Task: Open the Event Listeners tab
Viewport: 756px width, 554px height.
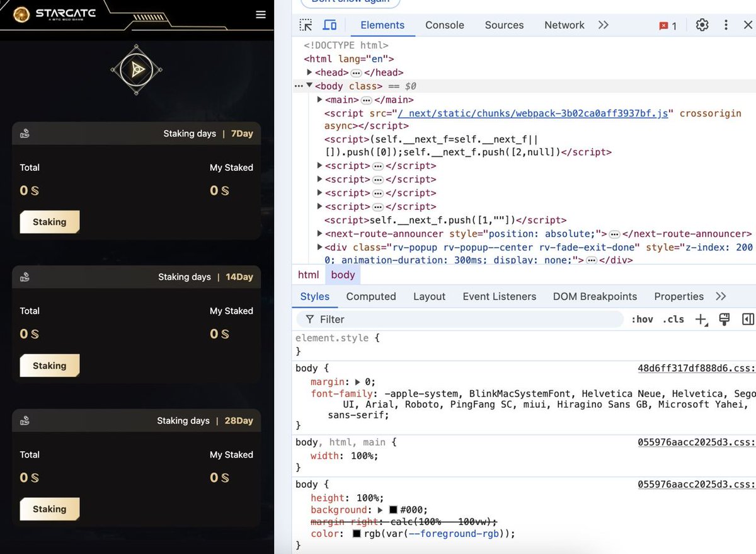Action: [500, 296]
